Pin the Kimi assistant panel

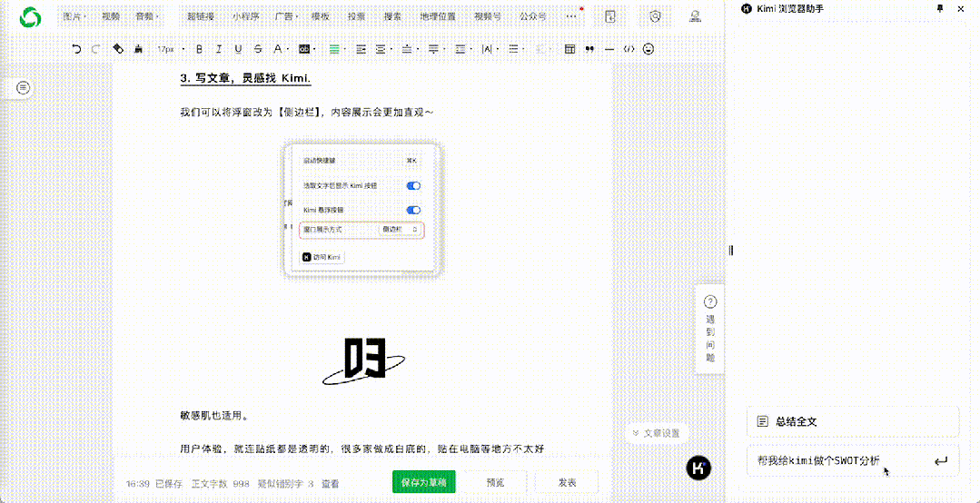pyautogui.click(x=939, y=8)
